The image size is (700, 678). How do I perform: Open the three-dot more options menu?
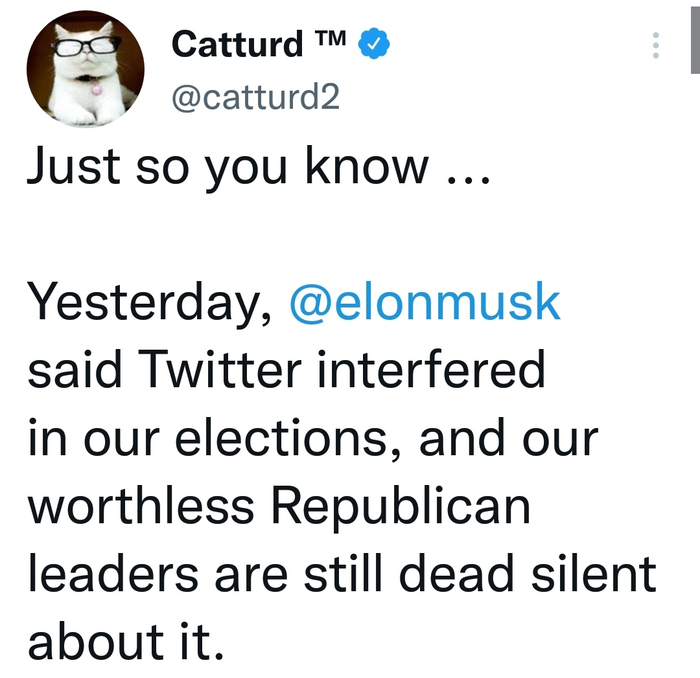(656, 45)
